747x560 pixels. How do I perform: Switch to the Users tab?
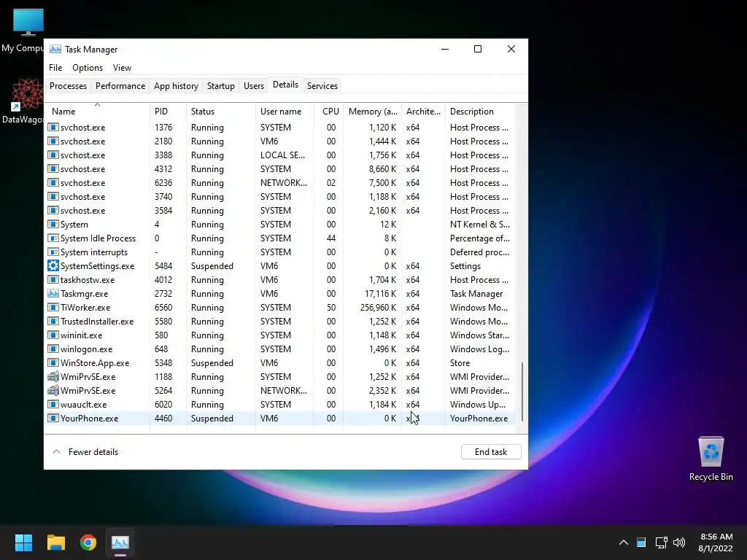tap(253, 86)
